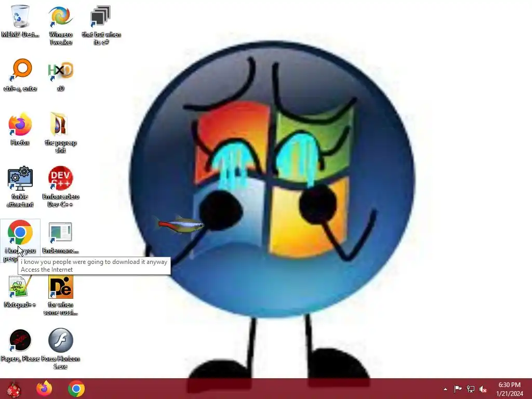The image size is (532, 399).
Task: Click the muted volume tray icon
Action: point(483,389)
